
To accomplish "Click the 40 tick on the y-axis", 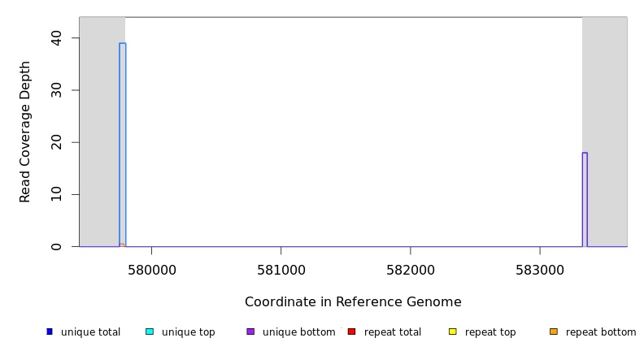I will (x=56, y=38).
